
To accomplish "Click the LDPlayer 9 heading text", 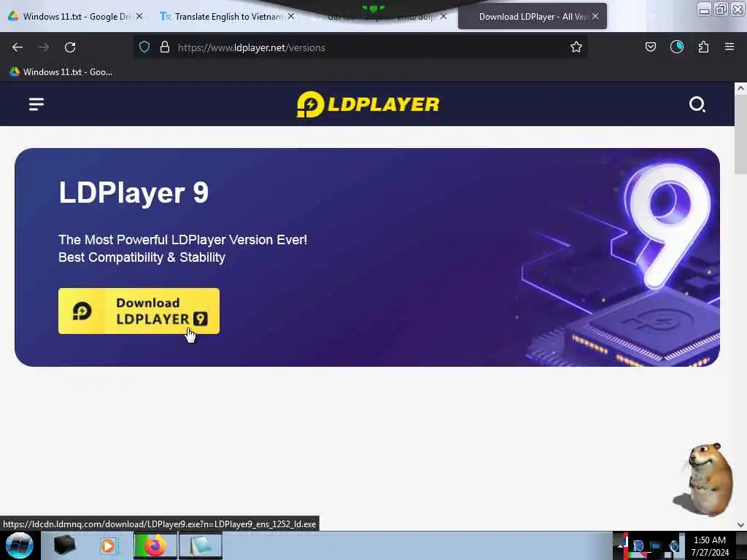I will [133, 192].
